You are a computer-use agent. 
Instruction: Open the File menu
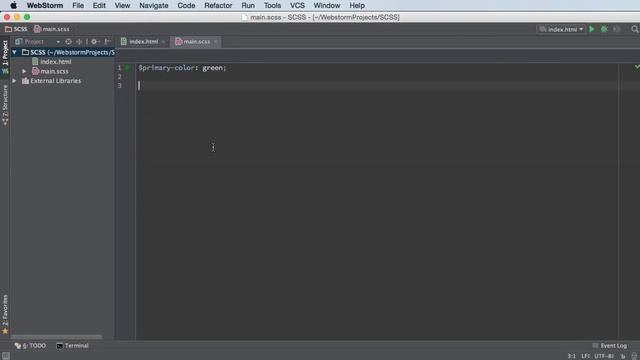pos(78,5)
